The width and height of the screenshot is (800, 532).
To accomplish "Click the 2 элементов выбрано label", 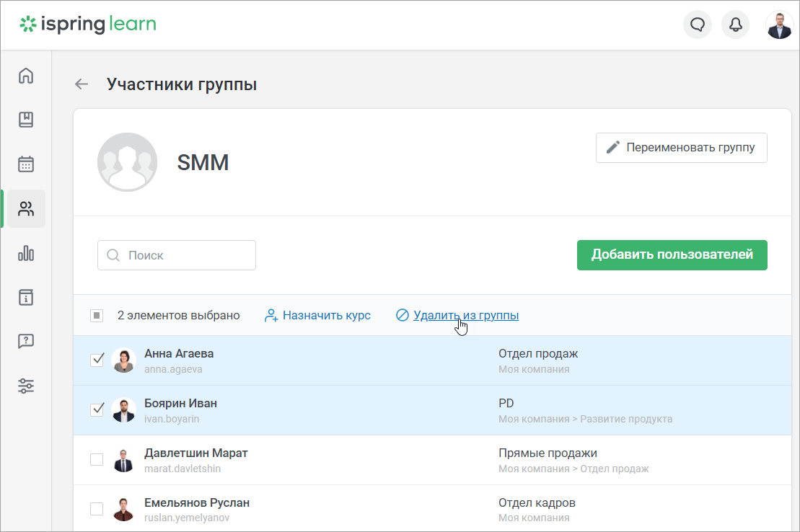I will click(x=179, y=315).
